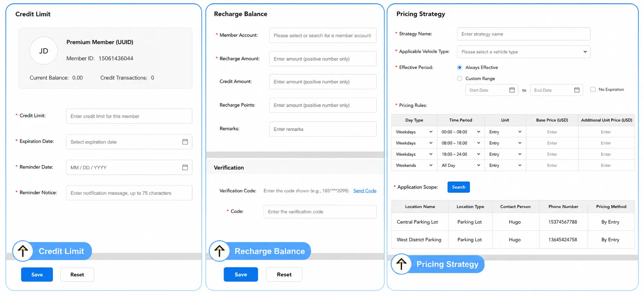Open the End Date calendar icon
Viewport: 644px width, 297px height.
click(x=577, y=90)
